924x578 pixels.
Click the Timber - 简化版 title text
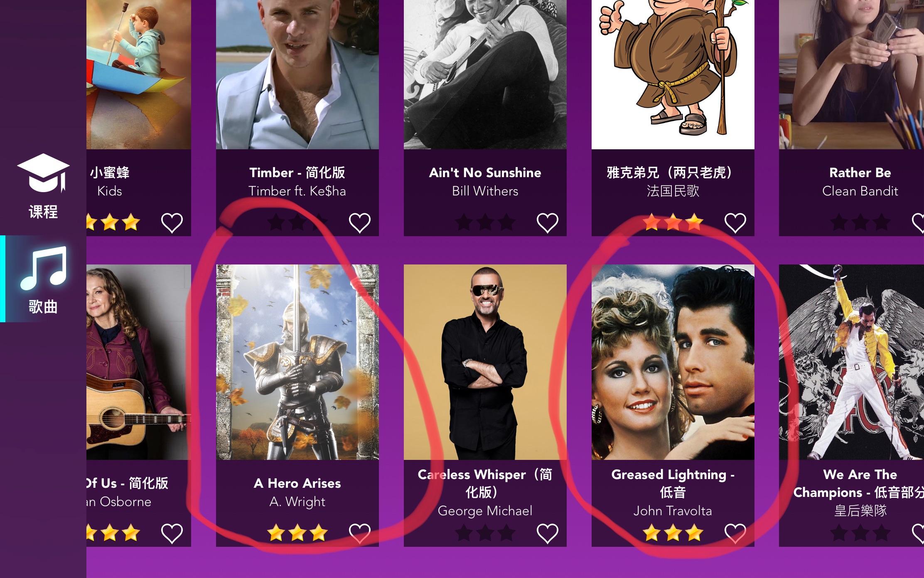297,173
